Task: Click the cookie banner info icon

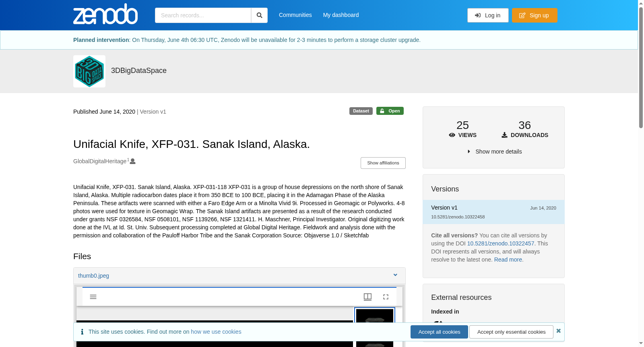Action: click(x=82, y=332)
